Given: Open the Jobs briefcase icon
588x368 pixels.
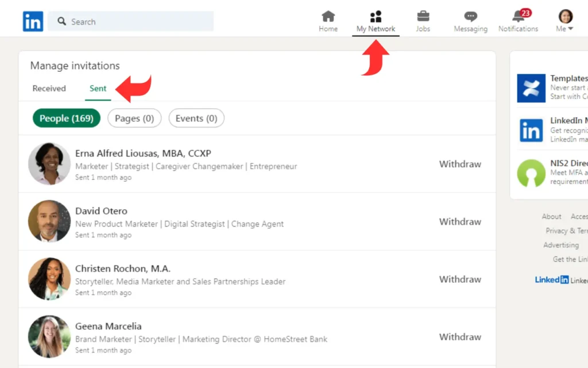Looking at the screenshot, I should pyautogui.click(x=423, y=16).
